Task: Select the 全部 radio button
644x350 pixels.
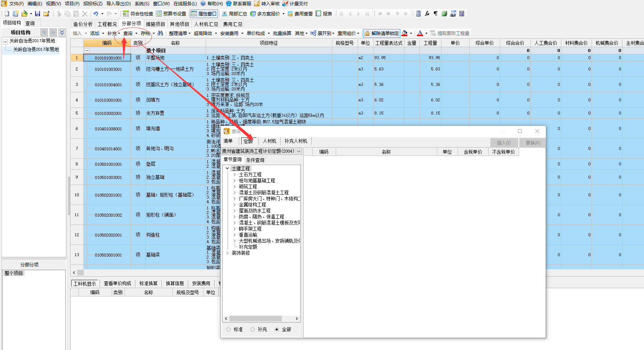Action: coord(277,329)
